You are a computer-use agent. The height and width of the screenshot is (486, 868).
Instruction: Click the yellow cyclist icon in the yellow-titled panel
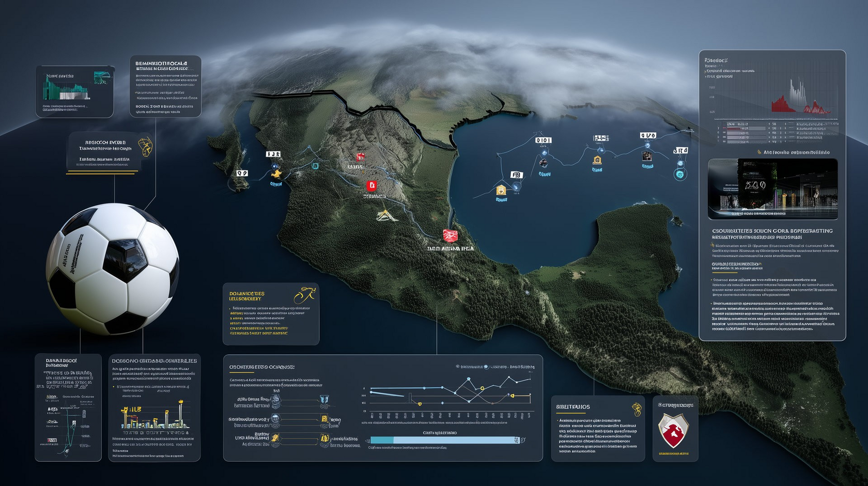pos(304,294)
